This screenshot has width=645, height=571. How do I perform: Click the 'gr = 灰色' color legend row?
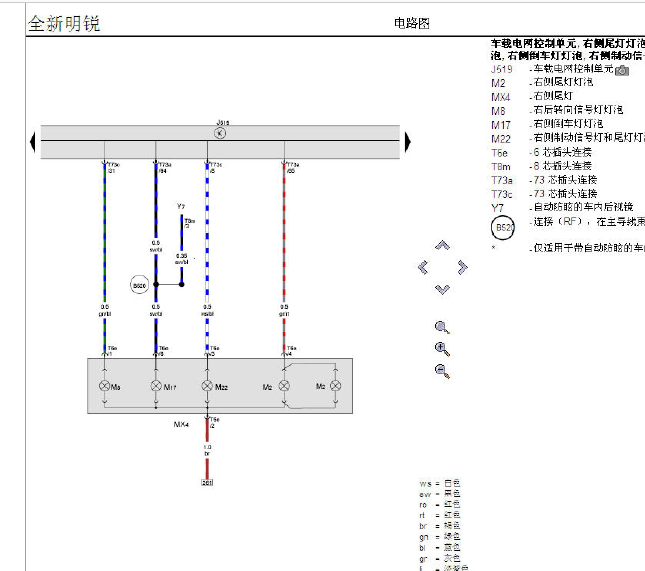(x=440, y=558)
